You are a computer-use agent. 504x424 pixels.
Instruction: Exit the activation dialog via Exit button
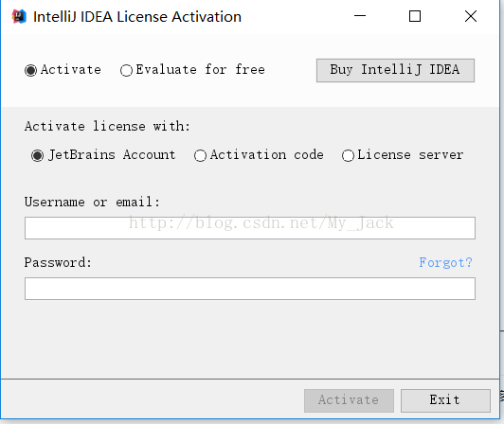click(445, 400)
